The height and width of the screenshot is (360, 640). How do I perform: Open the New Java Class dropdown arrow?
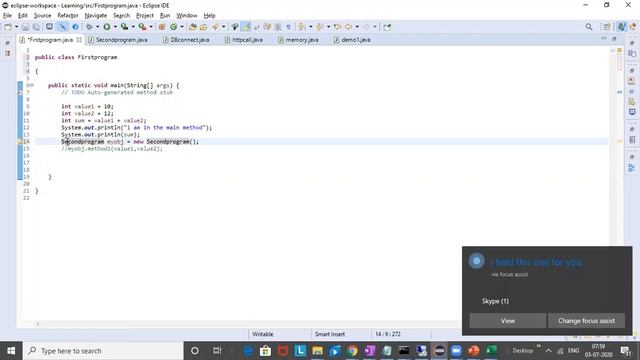point(182,27)
